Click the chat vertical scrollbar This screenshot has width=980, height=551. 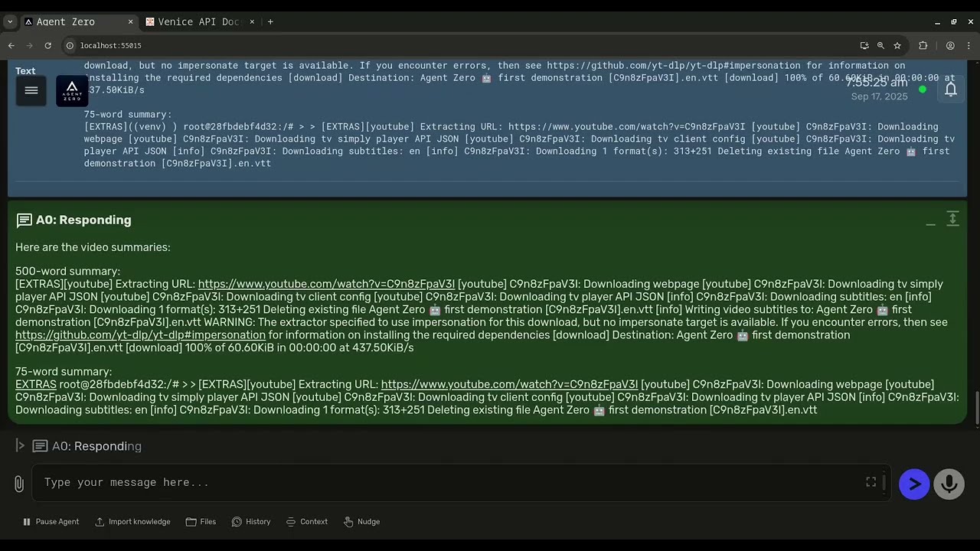coord(976,406)
